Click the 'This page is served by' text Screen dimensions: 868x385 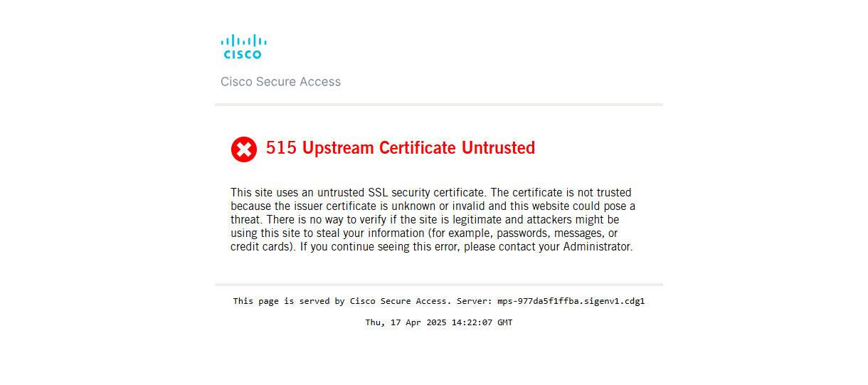282,301
